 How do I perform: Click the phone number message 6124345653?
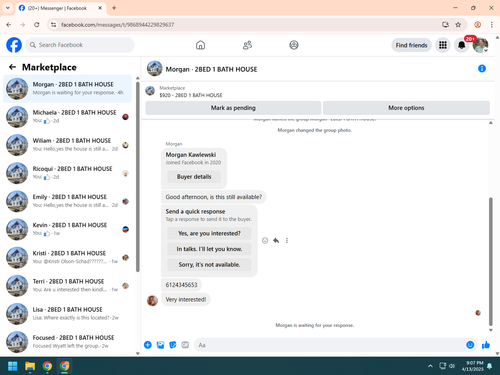coord(181,285)
